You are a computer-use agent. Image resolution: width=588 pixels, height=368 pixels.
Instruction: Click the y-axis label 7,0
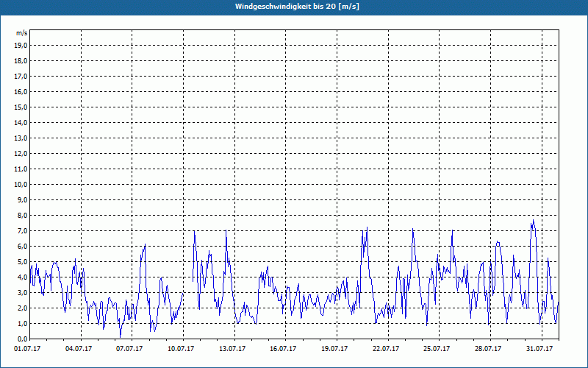click(22, 231)
